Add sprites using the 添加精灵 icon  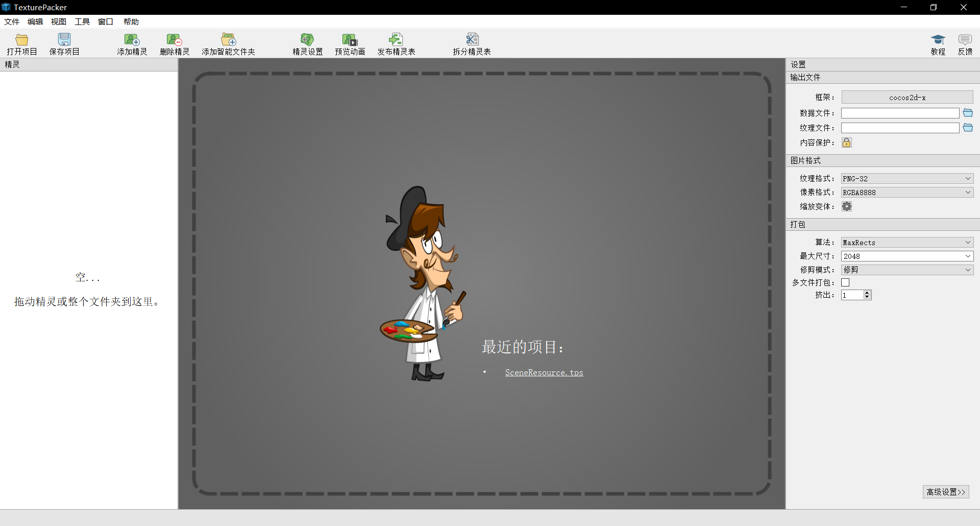[x=132, y=43]
